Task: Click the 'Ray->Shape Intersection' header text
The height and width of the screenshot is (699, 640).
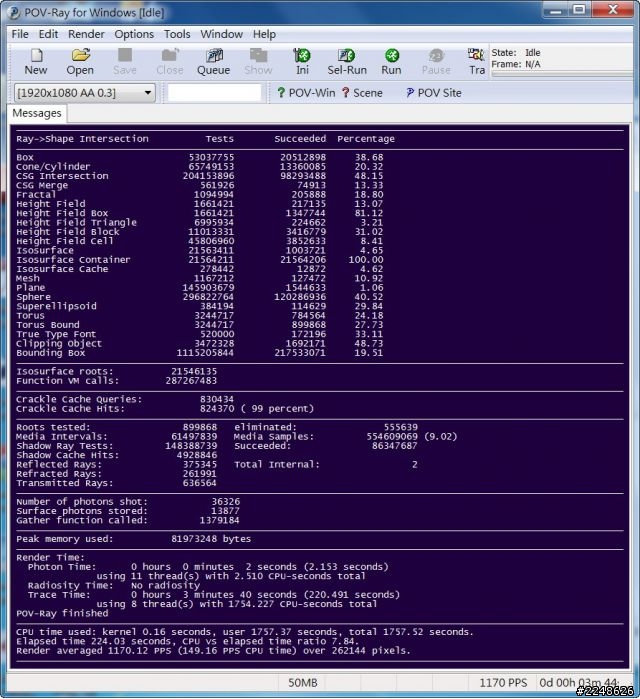Action: [82, 139]
